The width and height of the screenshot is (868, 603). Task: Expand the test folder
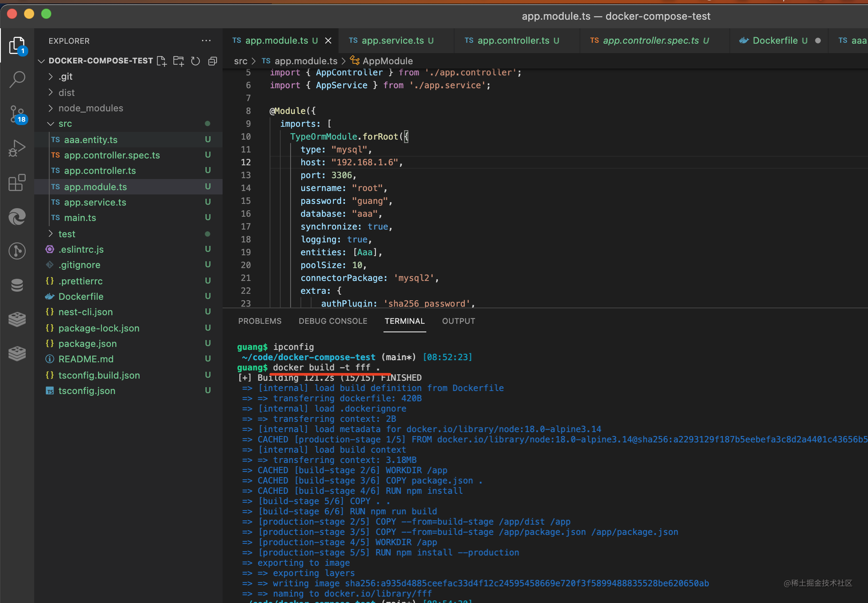pos(67,234)
